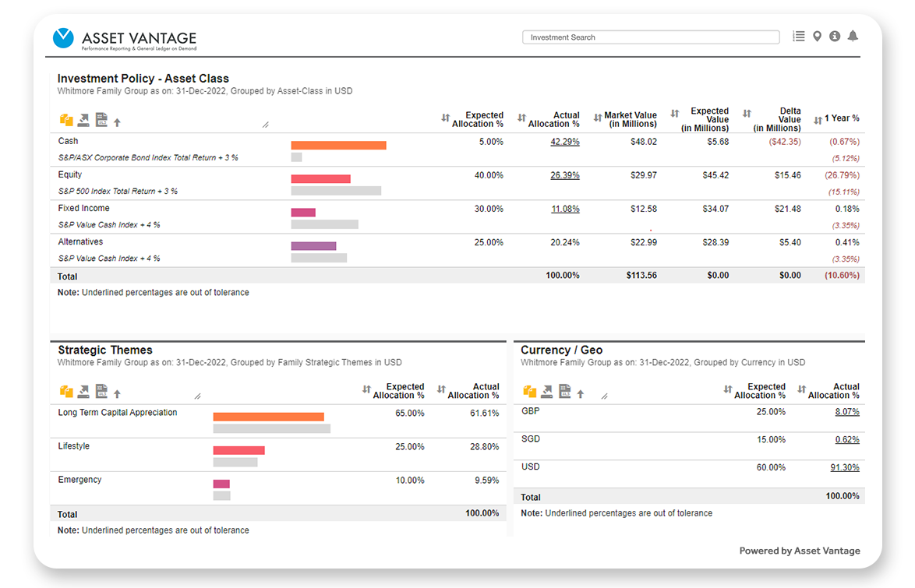The image size is (915, 588).
Task: Sort by Market Value (in Millions) arrows
Action: coord(598,118)
